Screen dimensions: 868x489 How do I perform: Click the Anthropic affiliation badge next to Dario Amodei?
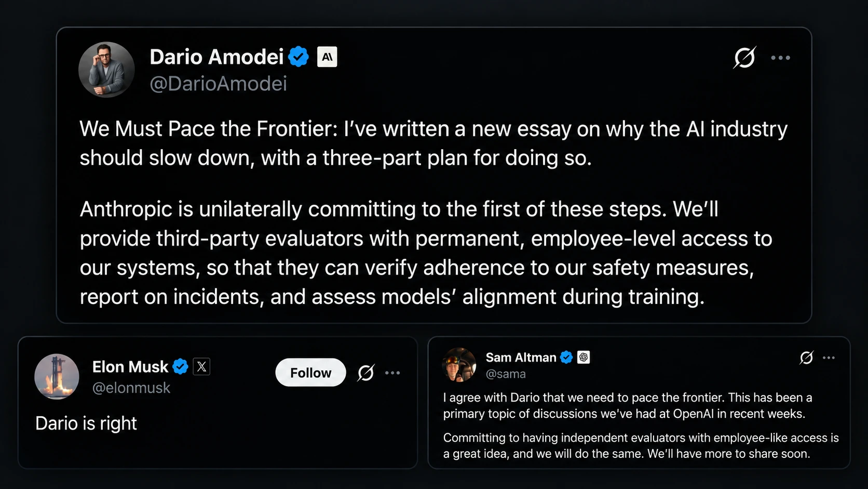click(327, 57)
